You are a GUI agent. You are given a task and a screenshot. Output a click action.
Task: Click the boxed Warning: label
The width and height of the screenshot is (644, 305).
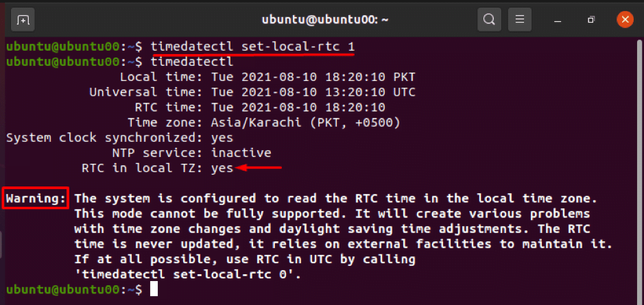pos(36,199)
